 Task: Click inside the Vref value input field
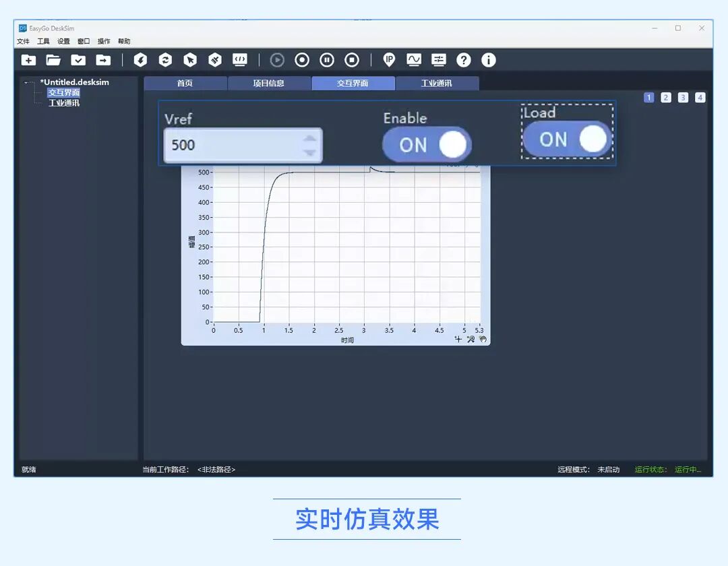click(x=229, y=145)
